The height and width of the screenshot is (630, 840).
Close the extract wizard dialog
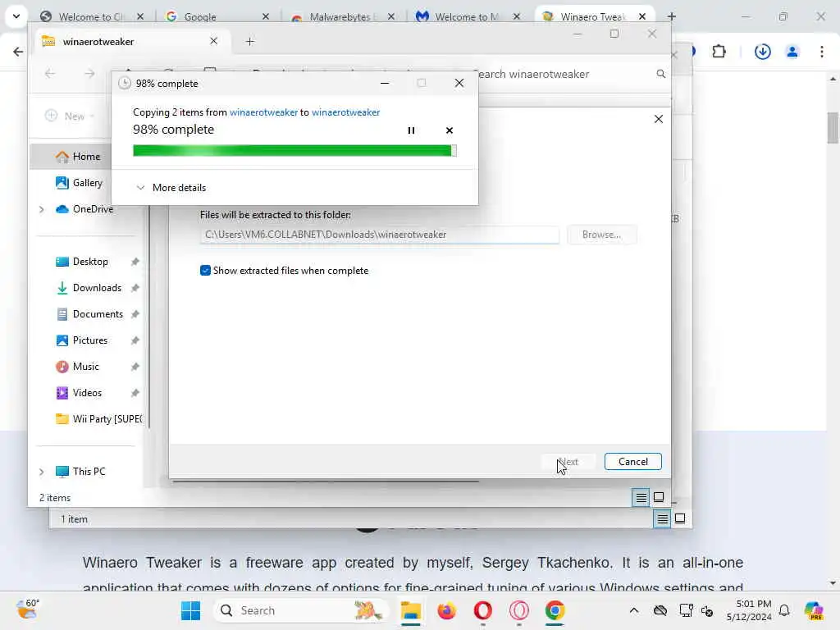(659, 119)
